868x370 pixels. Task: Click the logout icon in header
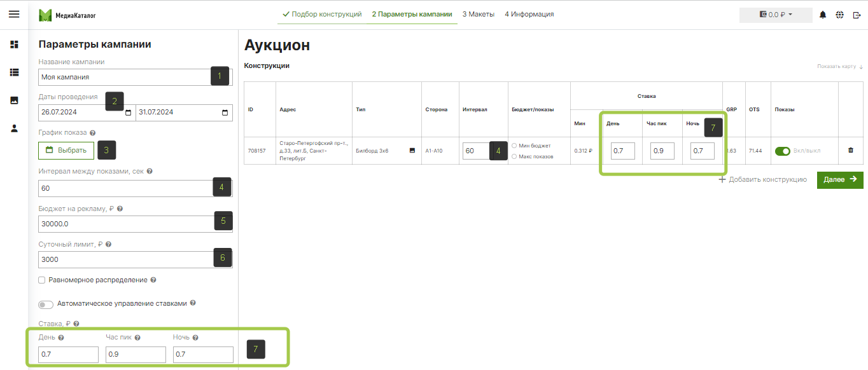pos(857,15)
